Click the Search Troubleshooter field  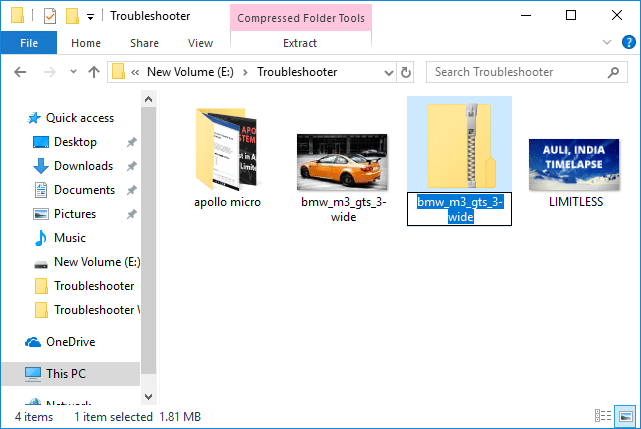coord(527,72)
